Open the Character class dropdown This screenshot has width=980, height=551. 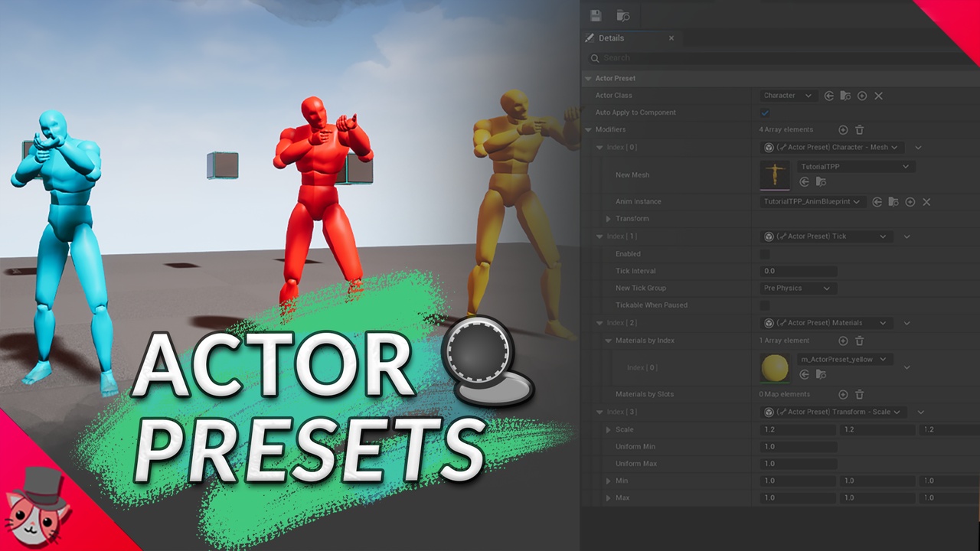(789, 96)
